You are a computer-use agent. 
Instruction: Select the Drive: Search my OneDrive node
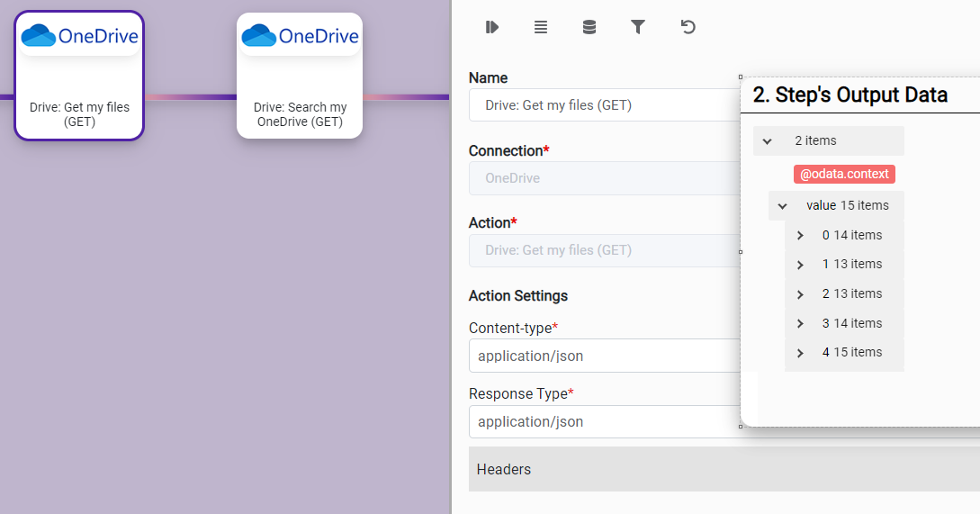[300, 76]
